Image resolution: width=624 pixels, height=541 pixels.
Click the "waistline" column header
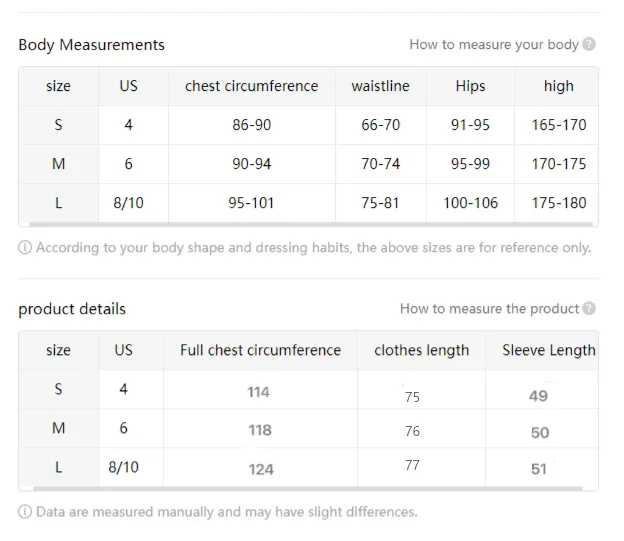click(380, 86)
